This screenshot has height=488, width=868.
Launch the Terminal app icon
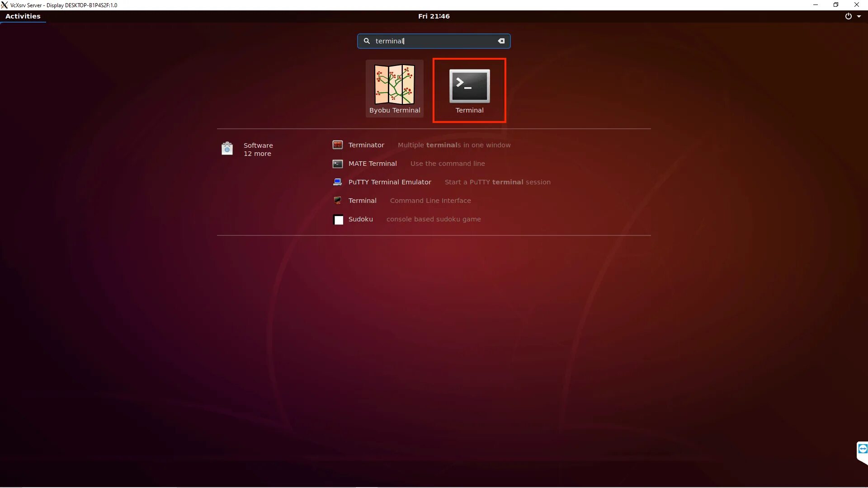point(469,86)
